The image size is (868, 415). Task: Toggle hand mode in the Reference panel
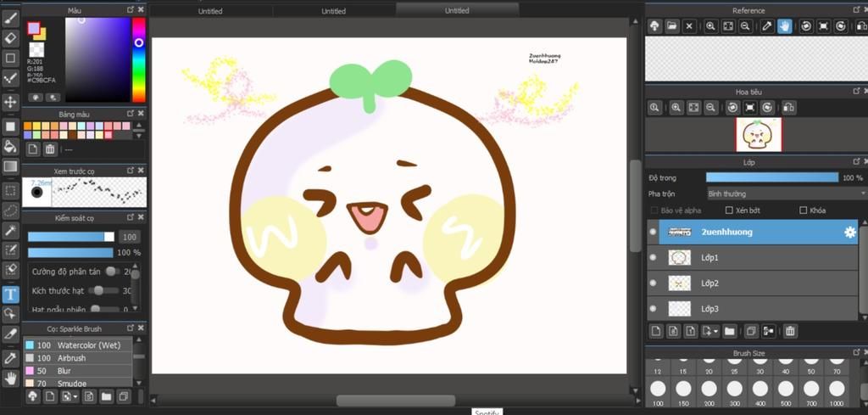[x=784, y=26]
